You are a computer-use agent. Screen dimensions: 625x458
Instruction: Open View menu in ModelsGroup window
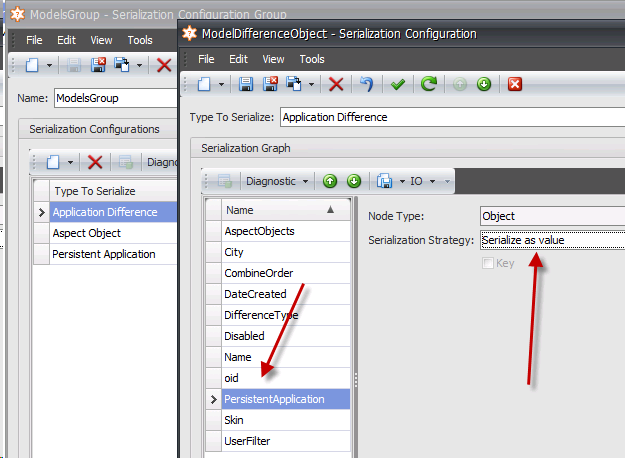101,40
